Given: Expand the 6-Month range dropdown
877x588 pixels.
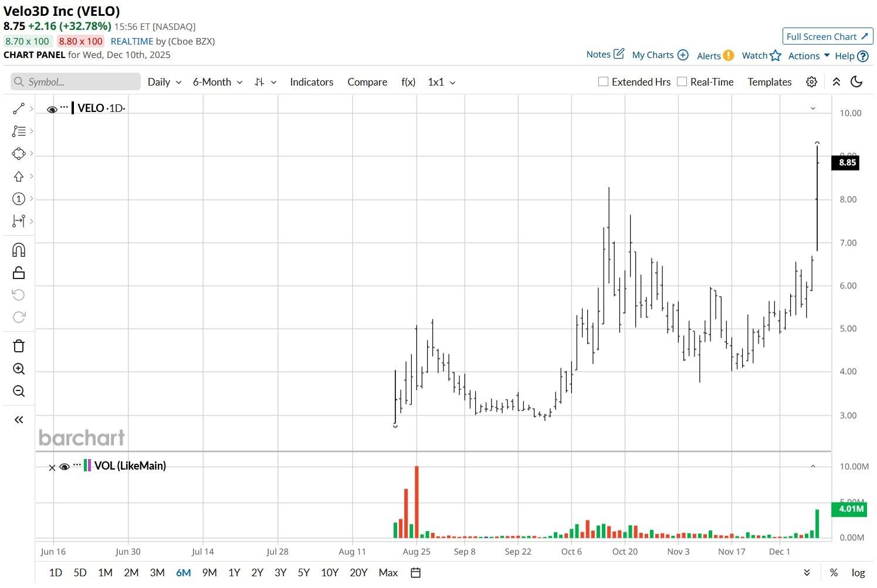Looking at the screenshot, I should pos(216,81).
